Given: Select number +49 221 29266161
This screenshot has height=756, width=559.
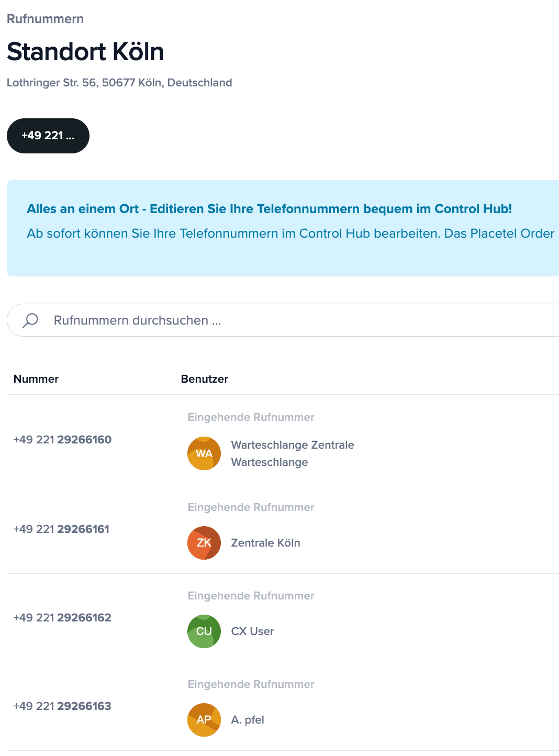Looking at the screenshot, I should (61, 529).
